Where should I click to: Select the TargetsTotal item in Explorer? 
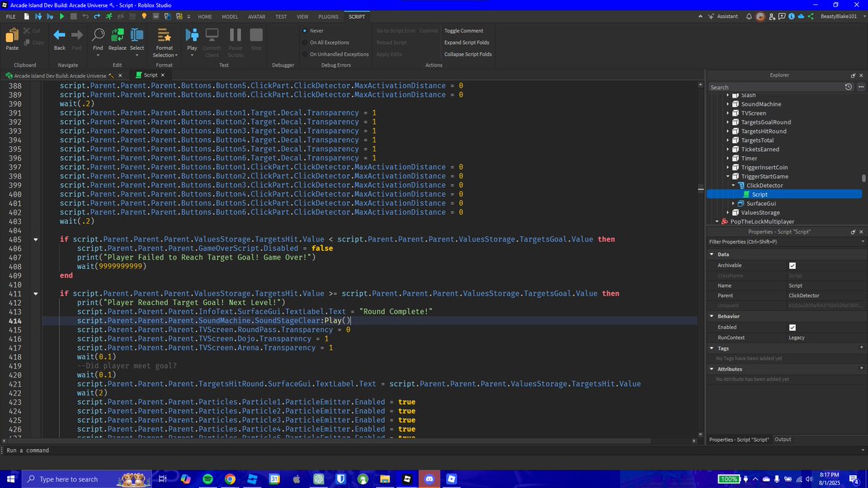click(x=759, y=140)
